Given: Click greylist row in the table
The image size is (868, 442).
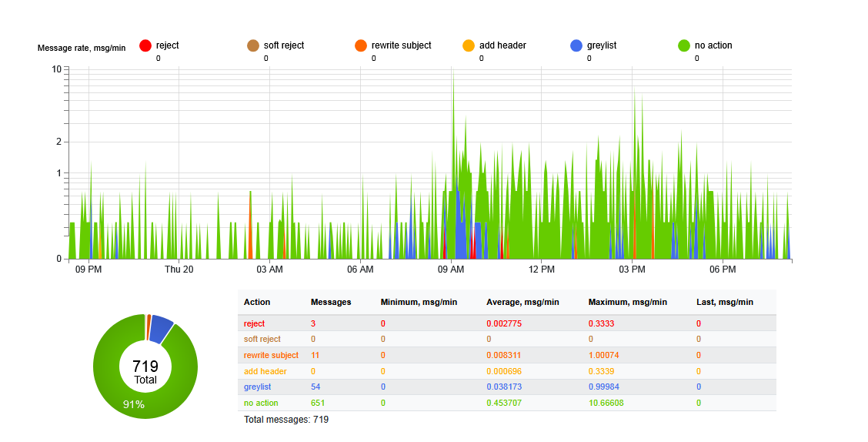Looking at the screenshot, I should click(x=256, y=387).
